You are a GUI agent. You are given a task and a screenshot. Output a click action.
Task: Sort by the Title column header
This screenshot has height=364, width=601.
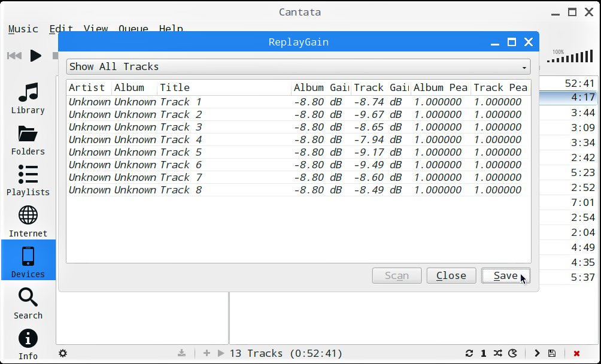click(x=224, y=88)
